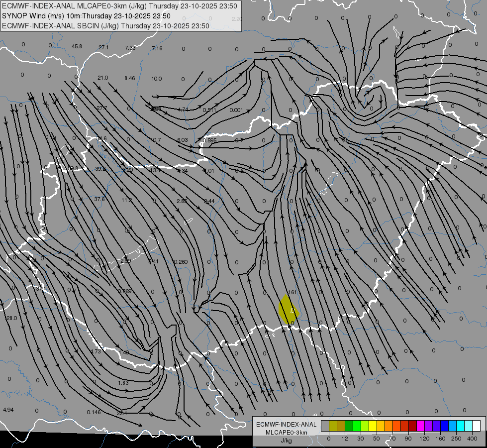
Task: Click the 7.16 grid value
Action: 157,48
